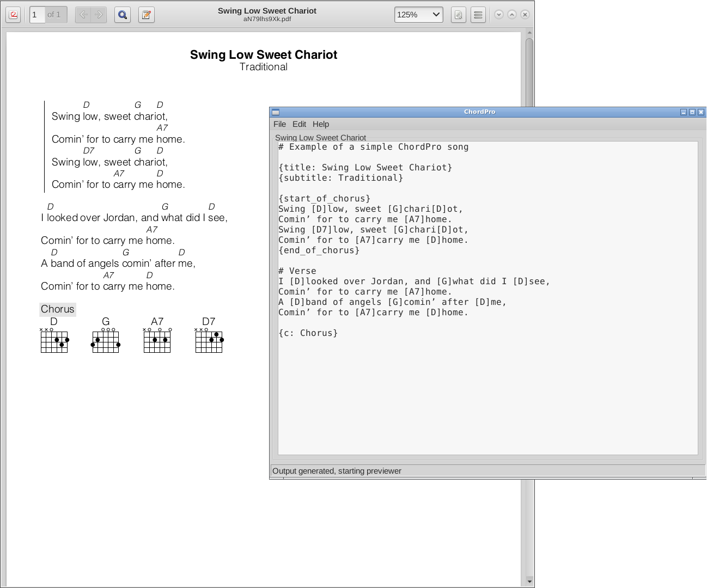This screenshot has height=588, width=707.
Task: Click the "I [D]looked over Jordan" editor line
Action: 414,281
